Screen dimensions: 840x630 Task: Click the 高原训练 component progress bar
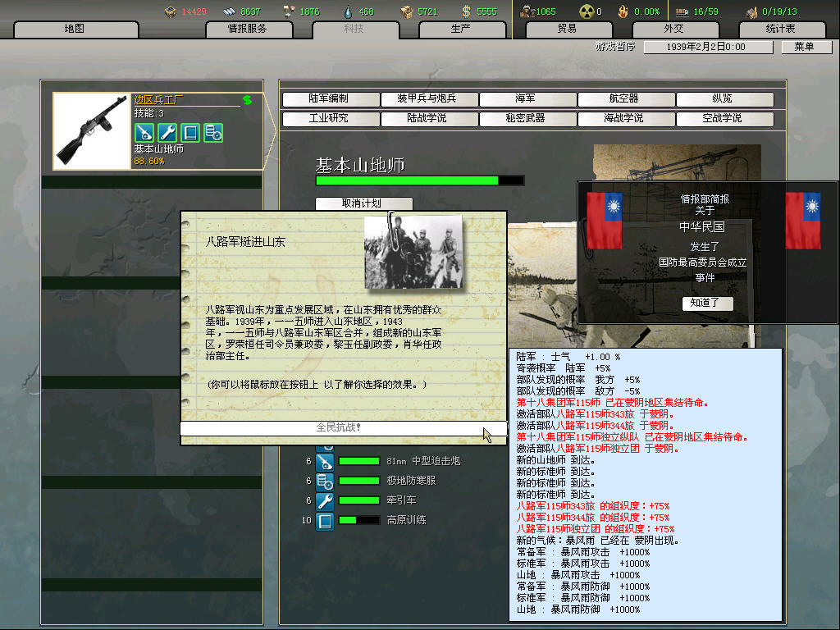click(359, 520)
